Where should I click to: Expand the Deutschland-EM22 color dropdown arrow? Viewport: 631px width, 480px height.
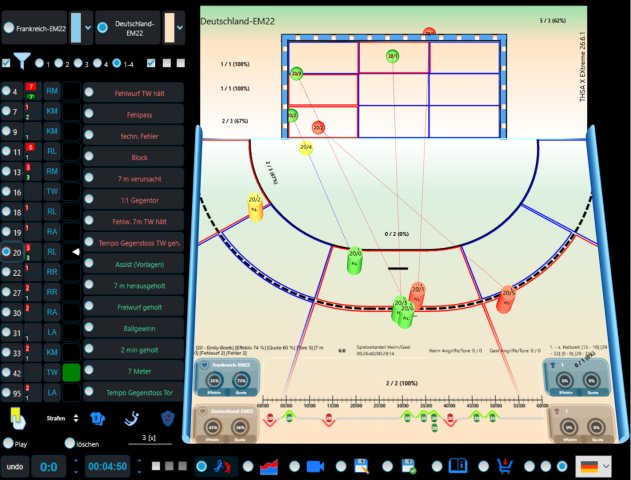(x=180, y=28)
